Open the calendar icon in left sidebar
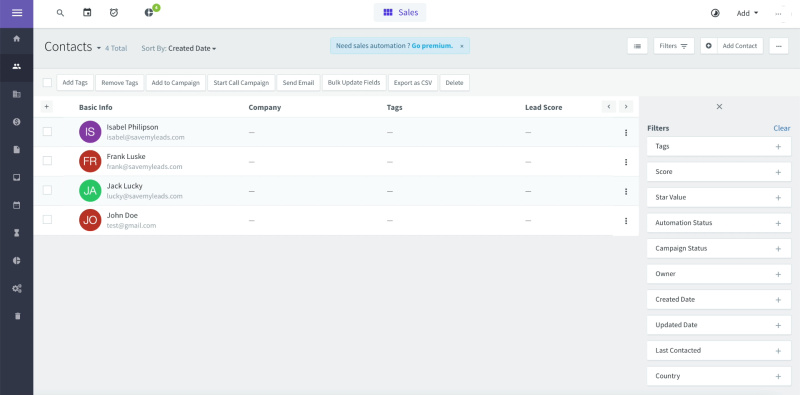The image size is (800, 395). (x=17, y=205)
